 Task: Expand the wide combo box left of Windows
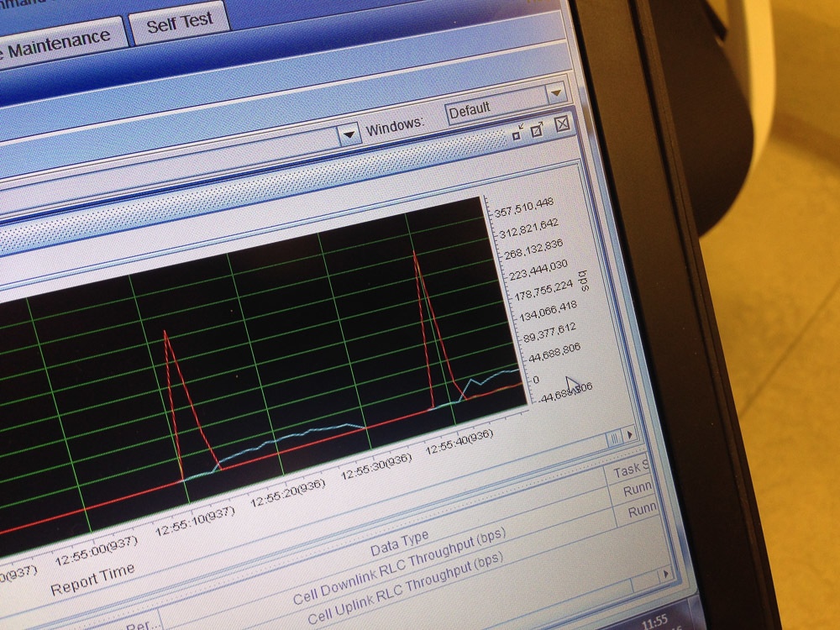point(349,134)
